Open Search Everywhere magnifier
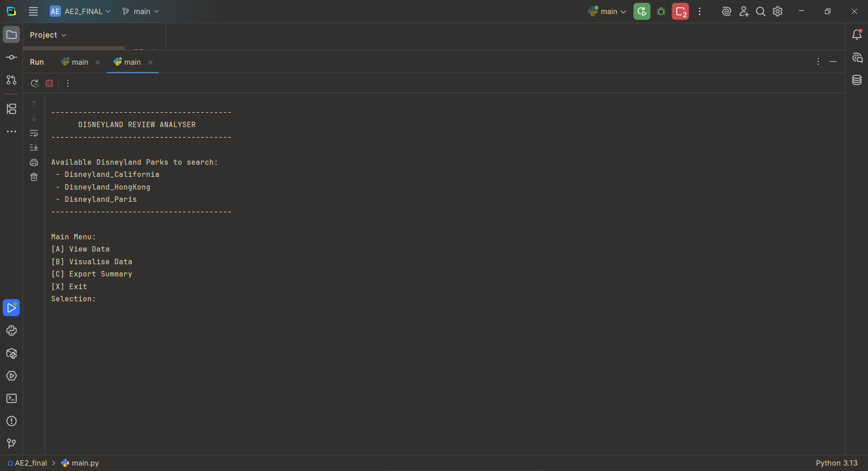868x471 pixels. [x=761, y=11]
